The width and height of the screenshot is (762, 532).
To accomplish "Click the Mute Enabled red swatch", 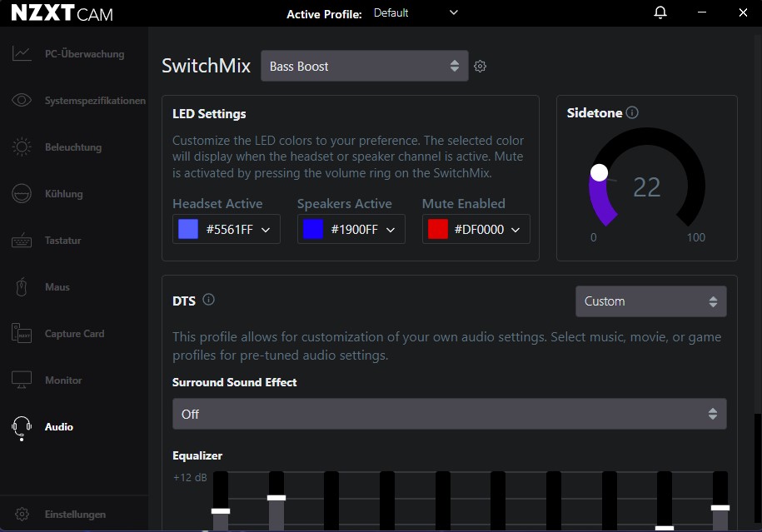I will pos(438,229).
